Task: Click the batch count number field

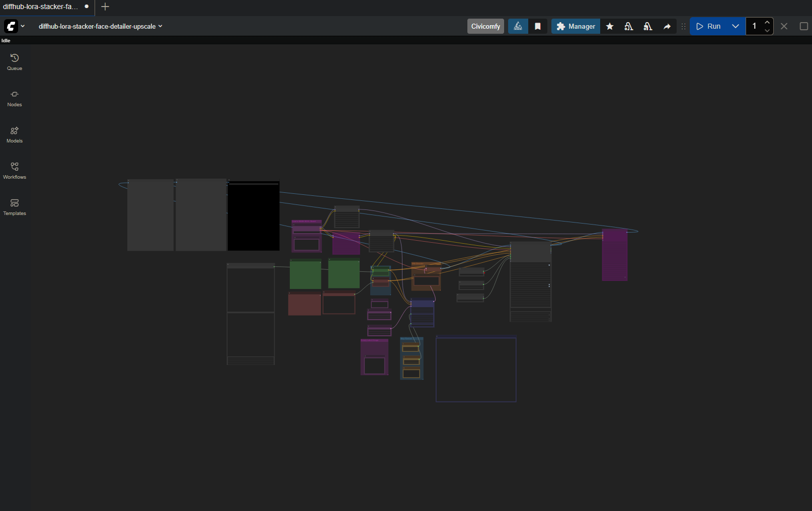Action: point(754,26)
